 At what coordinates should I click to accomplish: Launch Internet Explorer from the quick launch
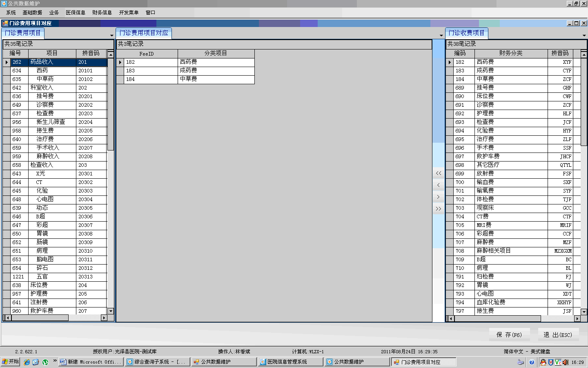[27, 362]
